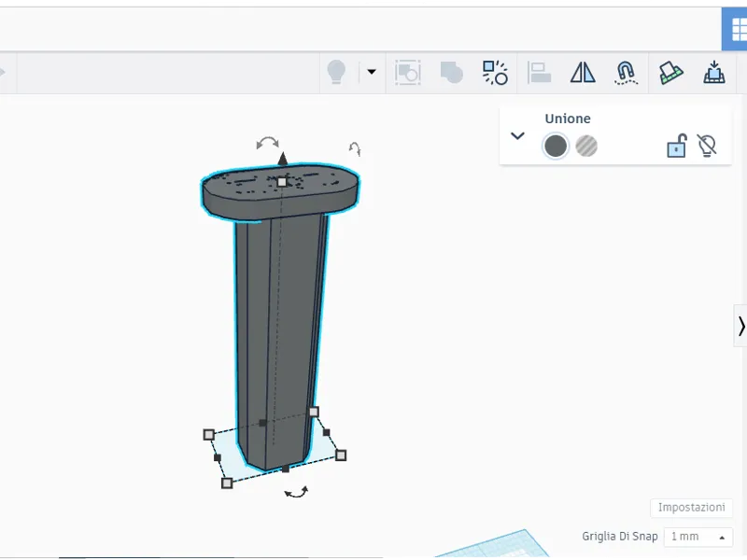Toggle the lock editing padlock
This screenshot has height=560, width=747.
click(676, 146)
